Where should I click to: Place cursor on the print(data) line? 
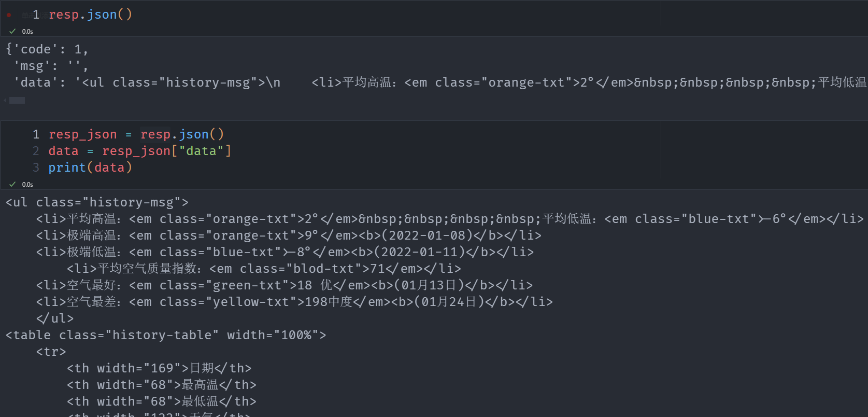click(90, 168)
